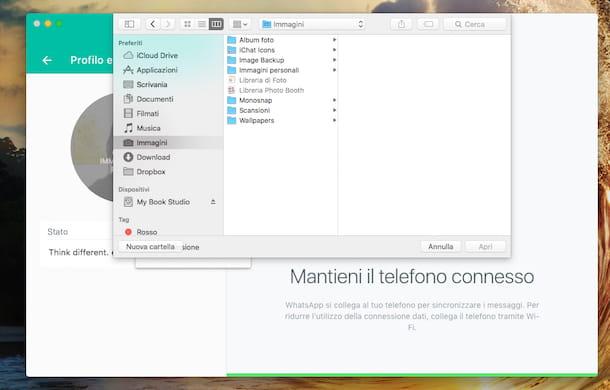Click the Libreria di Foto icon
The height and width of the screenshot is (390, 610).
pos(231,80)
